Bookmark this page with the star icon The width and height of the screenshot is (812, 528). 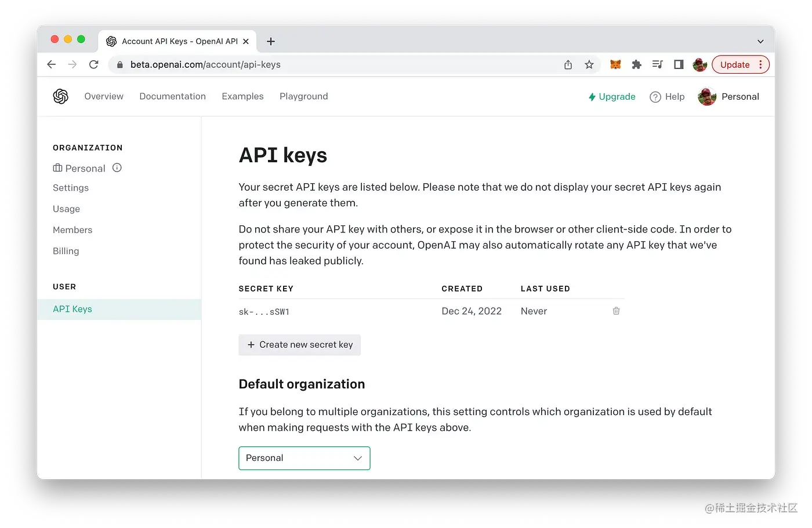point(589,65)
